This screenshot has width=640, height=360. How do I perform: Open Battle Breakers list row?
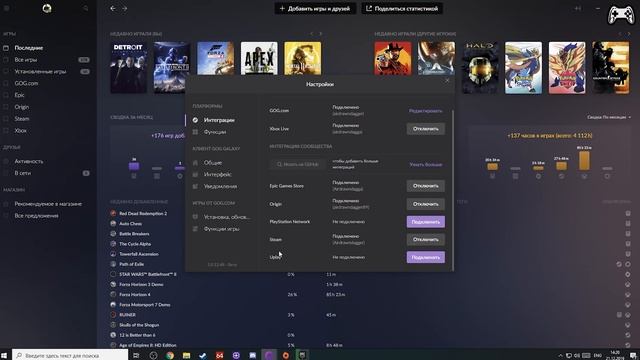point(134,233)
